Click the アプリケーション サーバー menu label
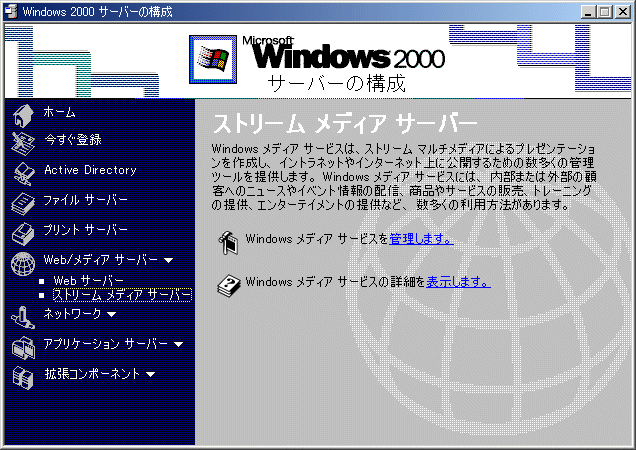Viewport: 636px width, 450px height. point(105,344)
